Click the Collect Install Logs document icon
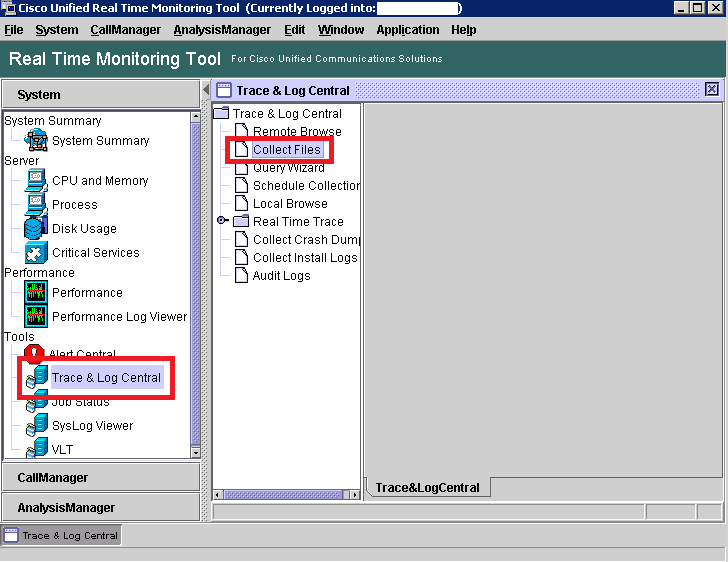This screenshot has height=562, width=728. (241, 257)
